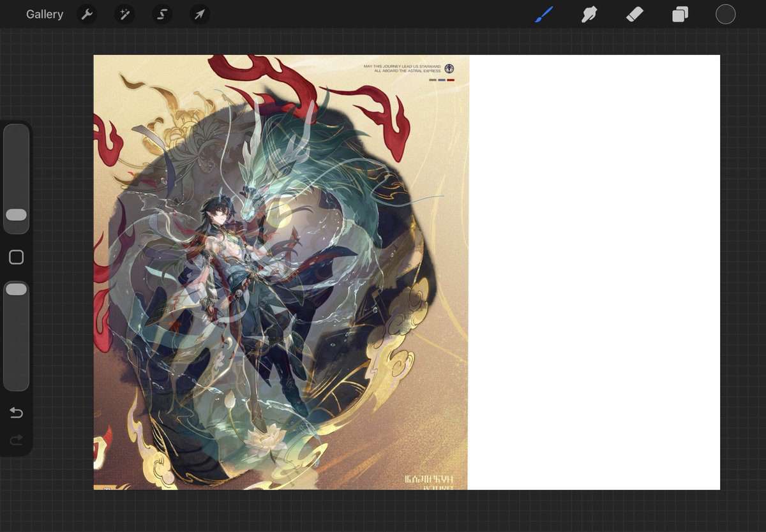Tap the square Modify eyedropper button
Viewport: 766px width, 532px height.
pos(17,257)
